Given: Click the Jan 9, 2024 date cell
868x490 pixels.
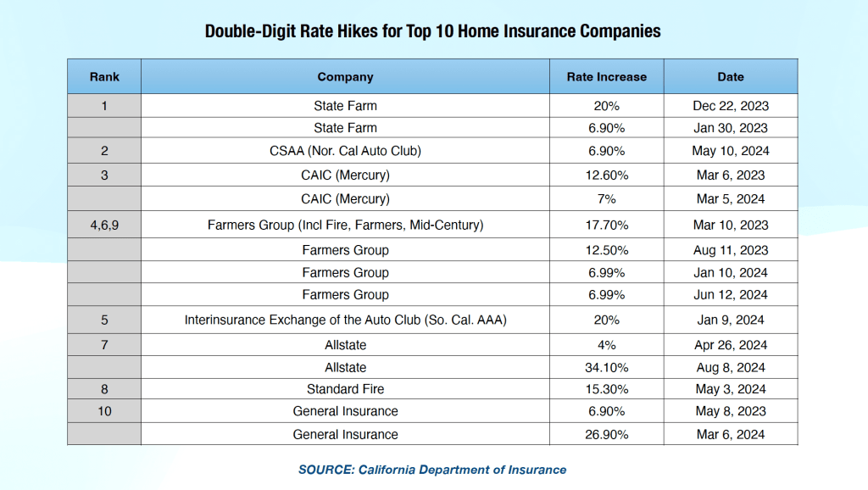Looking at the screenshot, I should 730,320.
